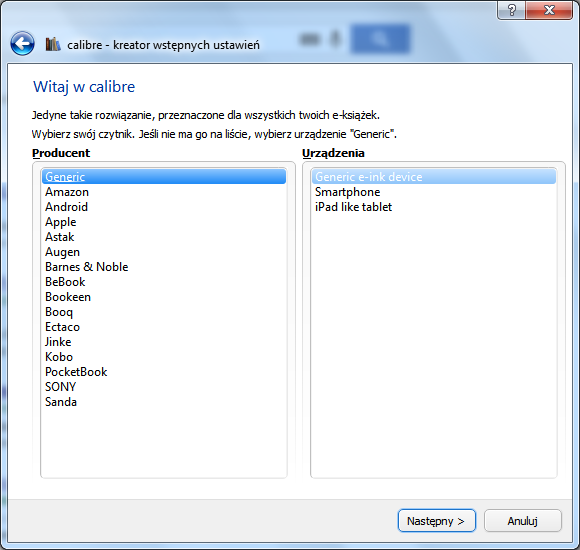Screen dimensions: 580x550
Task: Select iPad like tablet device
Action: tap(434, 207)
